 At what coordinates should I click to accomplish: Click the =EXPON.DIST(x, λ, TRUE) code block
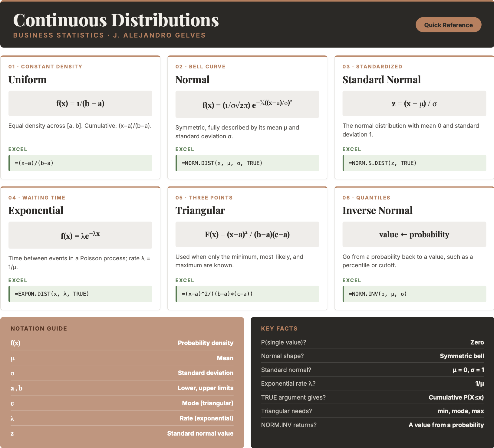[x=80, y=294]
